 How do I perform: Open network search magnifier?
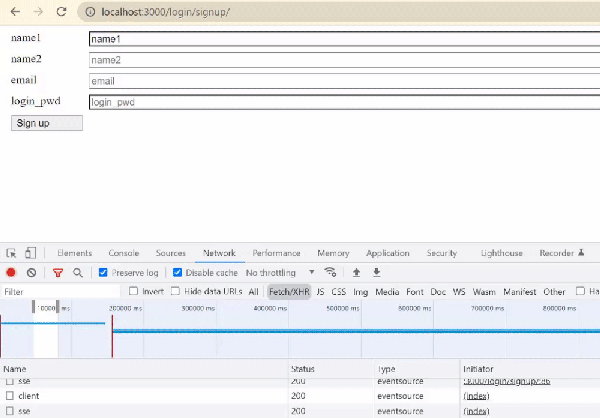pyautogui.click(x=77, y=272)
